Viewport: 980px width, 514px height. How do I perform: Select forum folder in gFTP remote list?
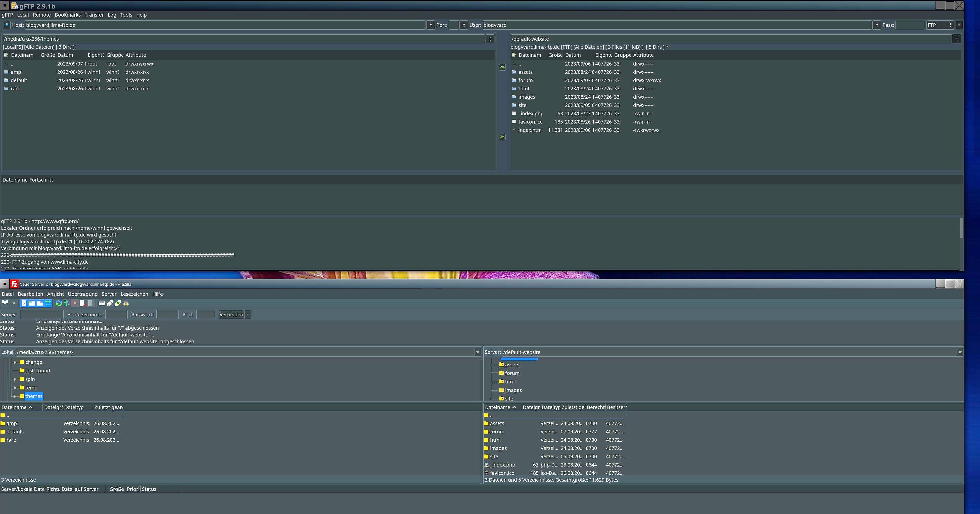[x=525, y=81]
